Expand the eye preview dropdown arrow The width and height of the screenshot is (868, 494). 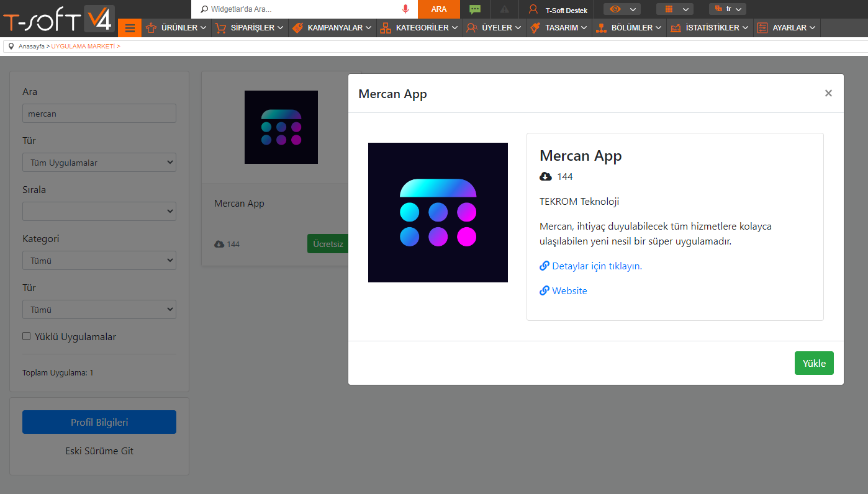coord(633,9)
